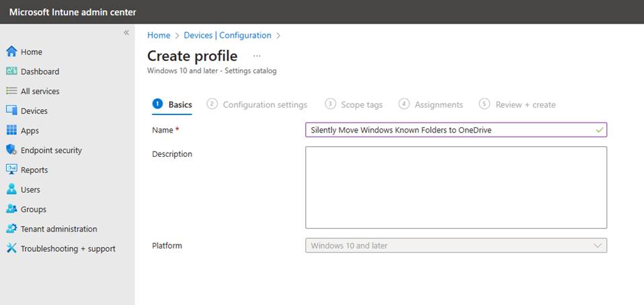This screenshot has height=305, width=644.
Task: Open the Tenant administration icon
Action: click(11, 229)
